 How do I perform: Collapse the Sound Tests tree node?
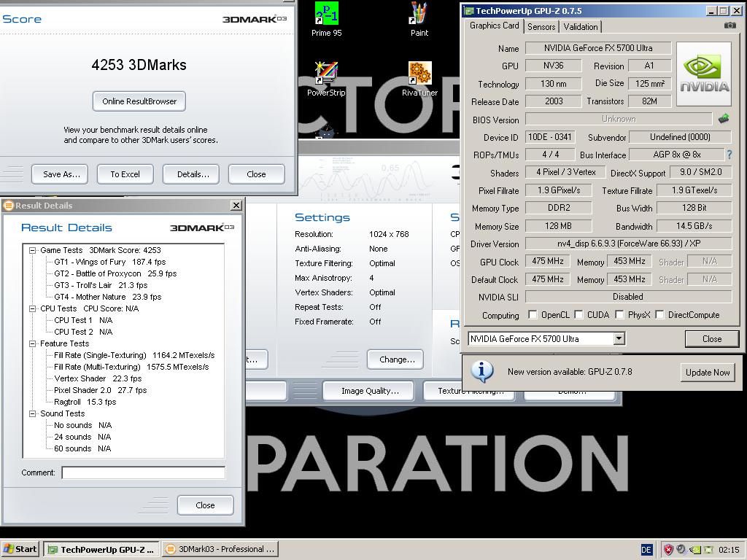pos(32,413)
